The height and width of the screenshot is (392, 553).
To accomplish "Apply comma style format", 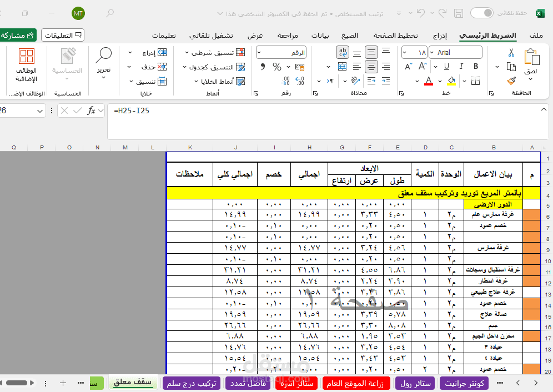I will [263, 67].
